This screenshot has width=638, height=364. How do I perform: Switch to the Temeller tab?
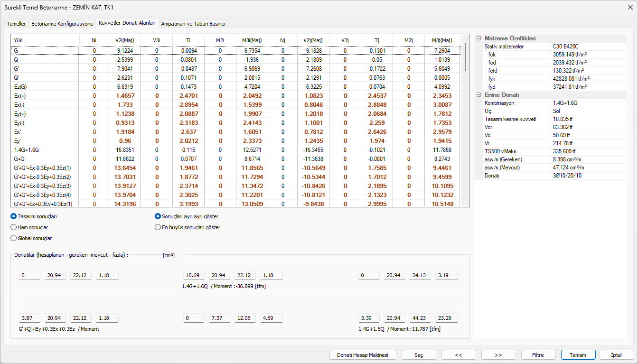(x=16, y=24)
